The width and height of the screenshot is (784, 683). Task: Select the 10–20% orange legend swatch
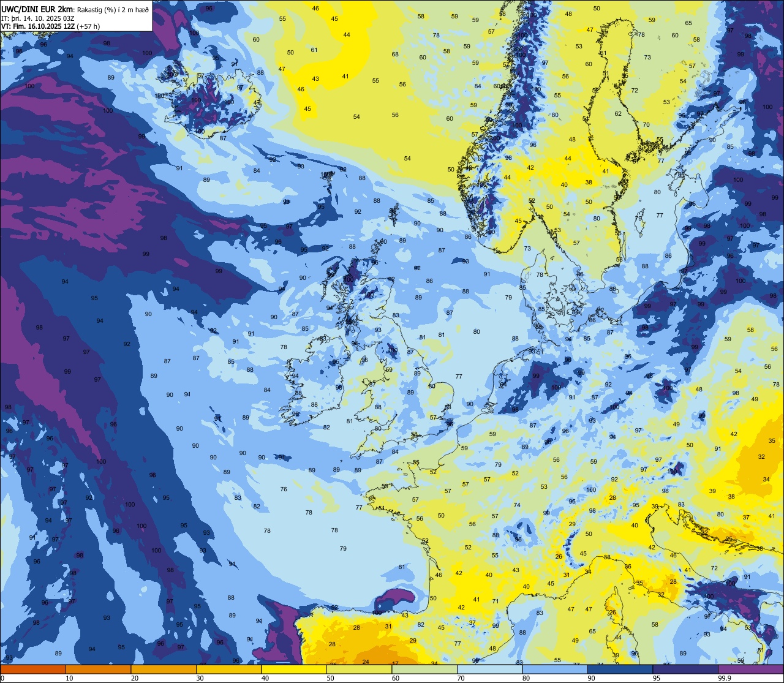[98, 670]
